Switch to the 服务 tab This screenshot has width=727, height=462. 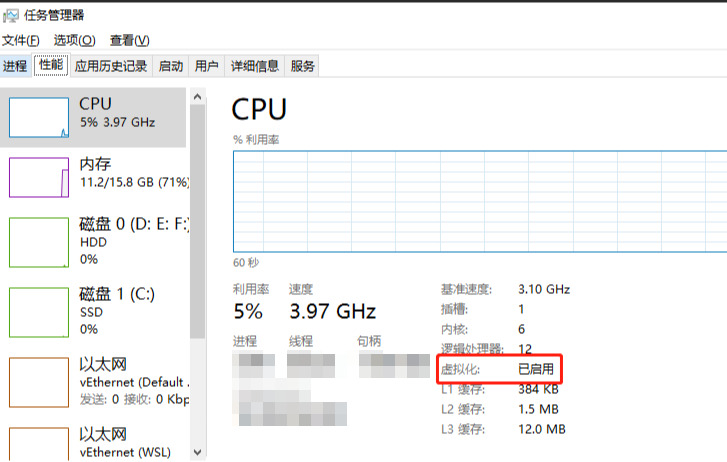[303, 66]
